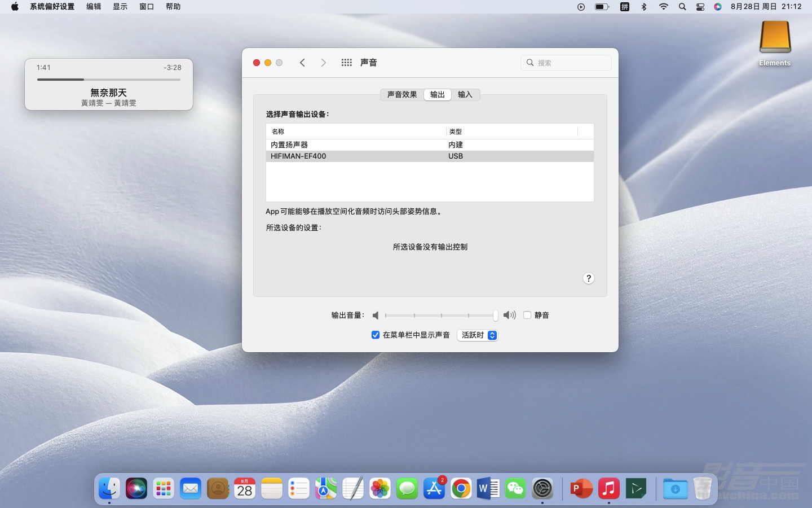812x508 pixels.
Task: Open Photos app in the Dock
Action: tap(380, 488)
